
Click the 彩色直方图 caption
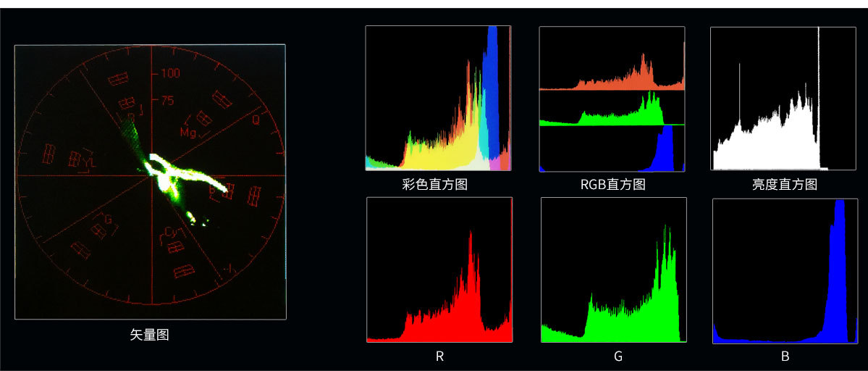pos(435,184)
